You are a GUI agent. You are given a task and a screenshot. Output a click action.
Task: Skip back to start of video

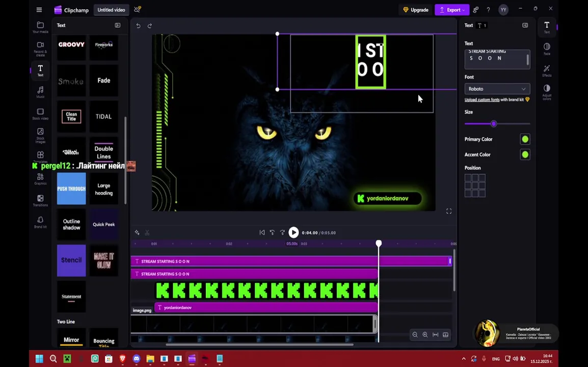[x=262, y=232]
